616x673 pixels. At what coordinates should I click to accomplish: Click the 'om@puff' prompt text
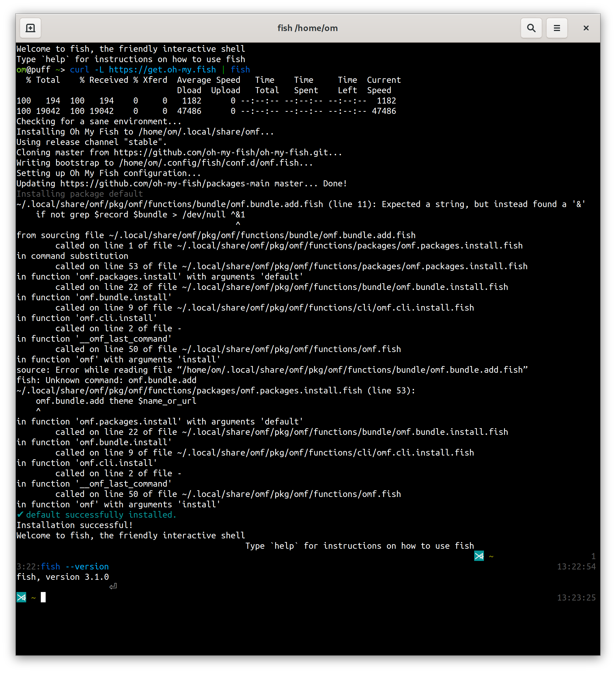33,69
